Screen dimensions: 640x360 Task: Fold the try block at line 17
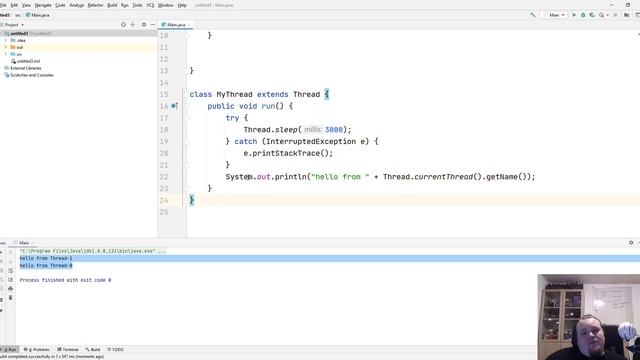click(x=187, y=118)
